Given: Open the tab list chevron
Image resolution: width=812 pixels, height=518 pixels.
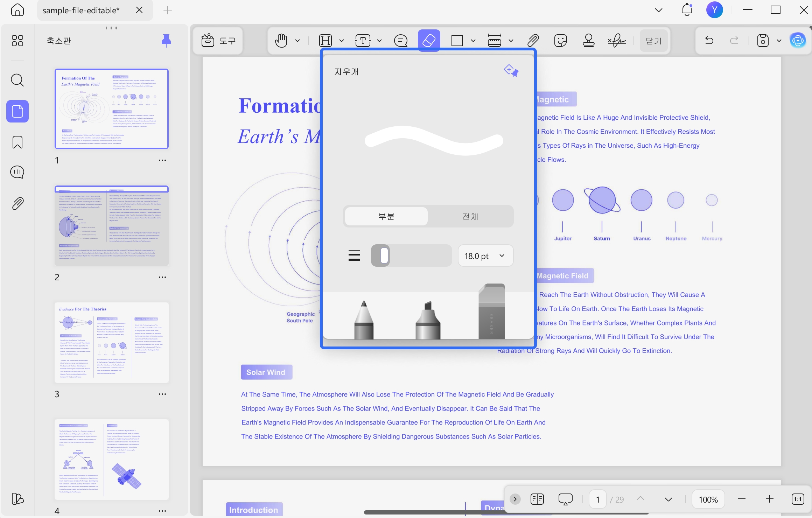Looking at the screenshot, I should click(658, 10).
